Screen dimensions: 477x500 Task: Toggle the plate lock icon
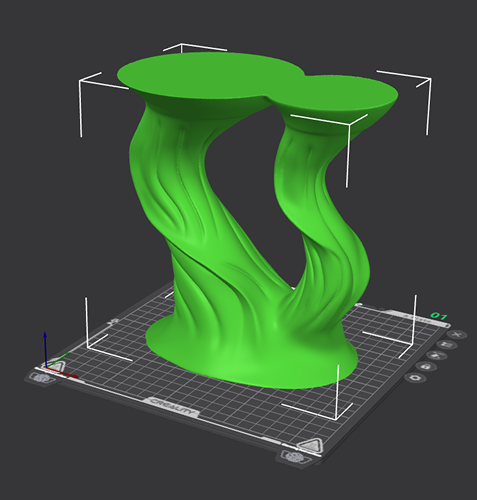click(x=426, y=367)
